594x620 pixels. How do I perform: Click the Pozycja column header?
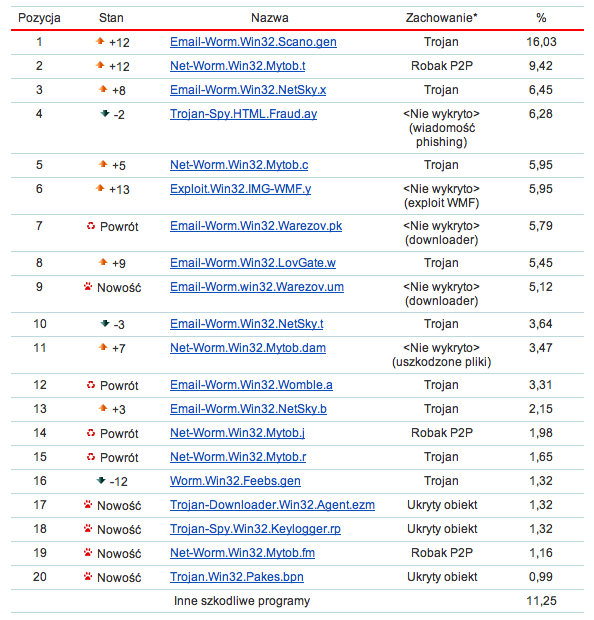pos(39,18)
